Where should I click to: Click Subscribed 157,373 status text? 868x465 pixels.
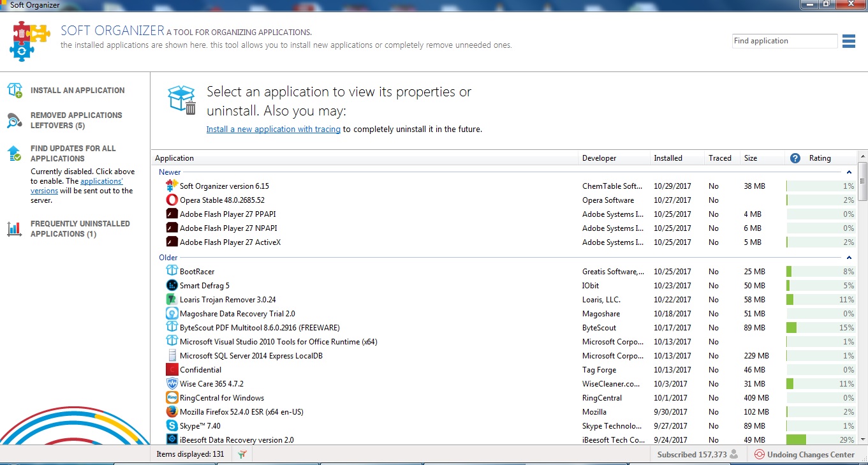pyautogui.click(x=692, y=455)
